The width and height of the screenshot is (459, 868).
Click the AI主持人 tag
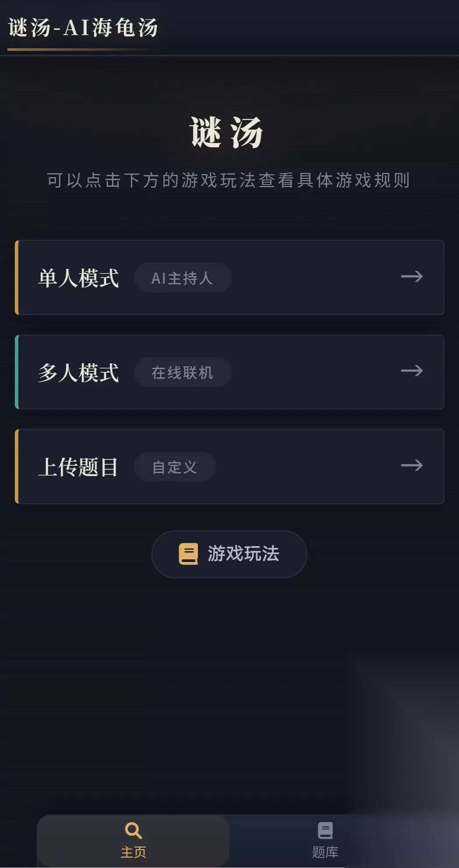pyautogui.click(x=183, y=277)
